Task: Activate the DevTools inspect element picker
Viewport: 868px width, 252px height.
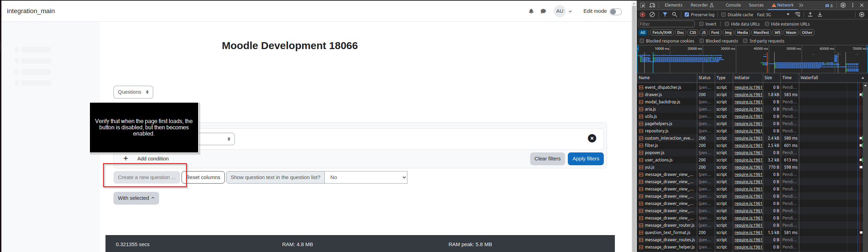Action: pyautogui.click(x=643, y=5)
